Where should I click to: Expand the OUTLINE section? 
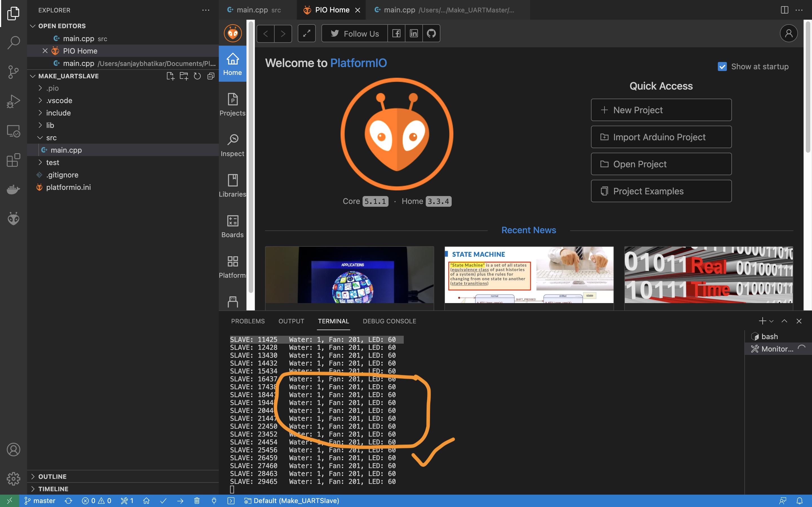[x=52, y=477]
